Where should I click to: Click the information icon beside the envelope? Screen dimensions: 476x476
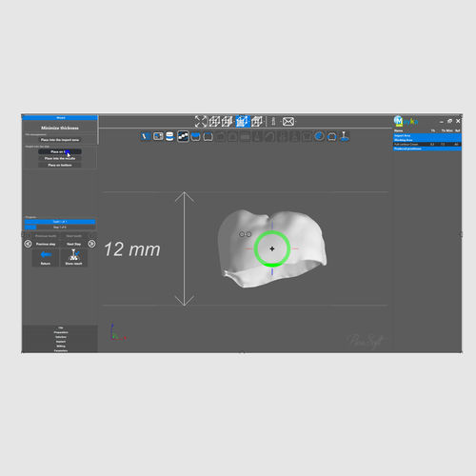273,121
